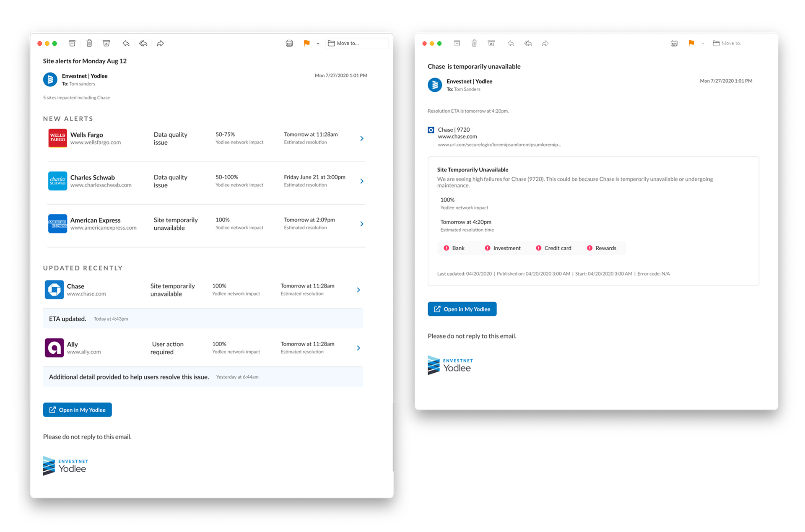Viewport: 805px width, 532px height.
Task: Click Open in My Yodlee in Chase email
Action: (462, 309)
